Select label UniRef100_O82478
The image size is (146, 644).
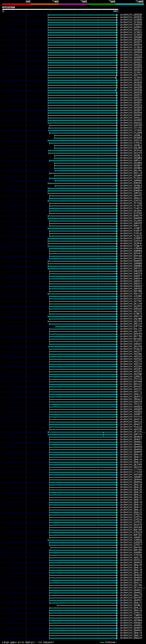[131, 525]
